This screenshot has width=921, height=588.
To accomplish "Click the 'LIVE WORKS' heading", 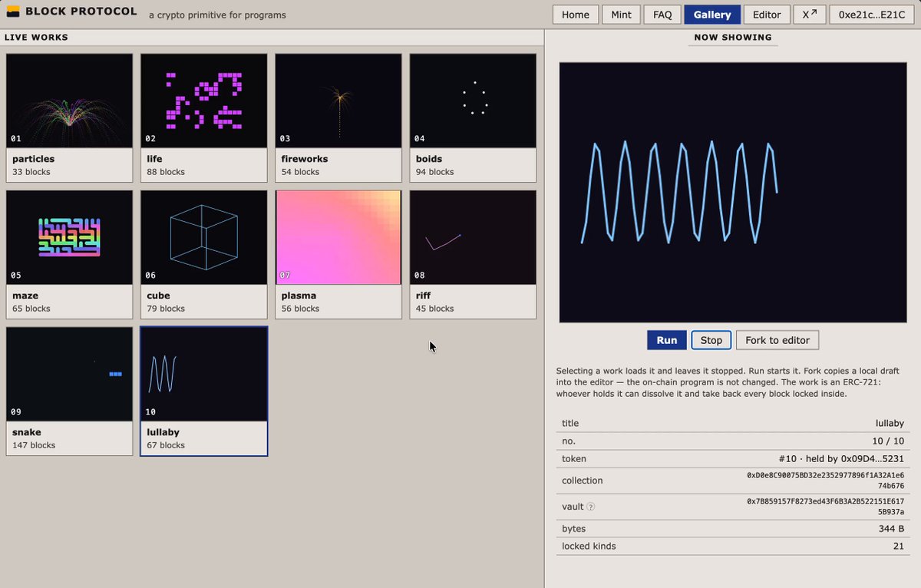I will pyautogui.click(x=36, y=37).
